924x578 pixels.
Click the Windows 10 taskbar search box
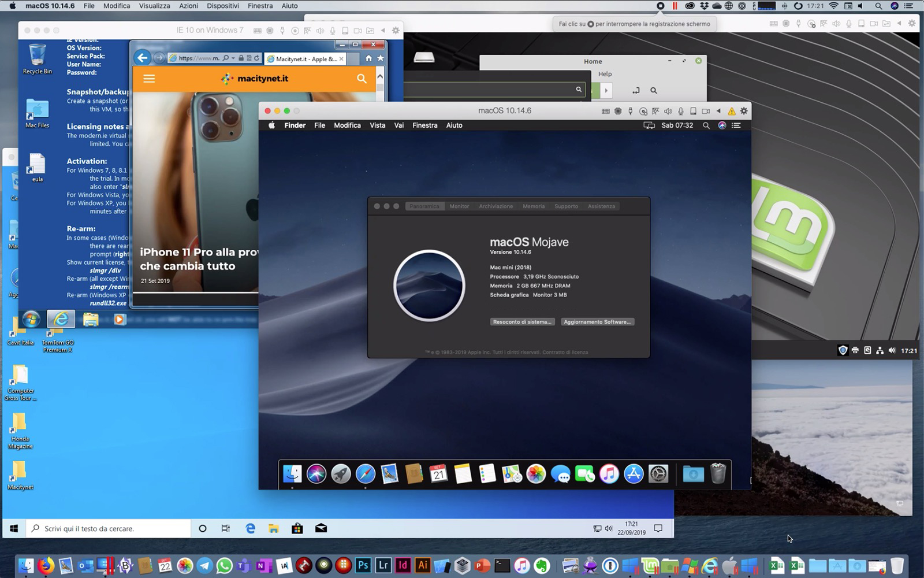click(x=110, y=528)
